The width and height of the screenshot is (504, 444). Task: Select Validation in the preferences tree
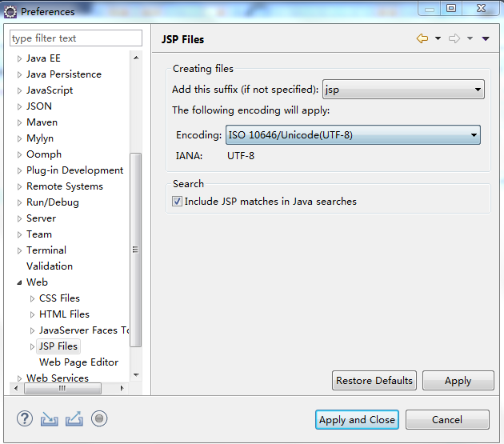tap(50, 266)
